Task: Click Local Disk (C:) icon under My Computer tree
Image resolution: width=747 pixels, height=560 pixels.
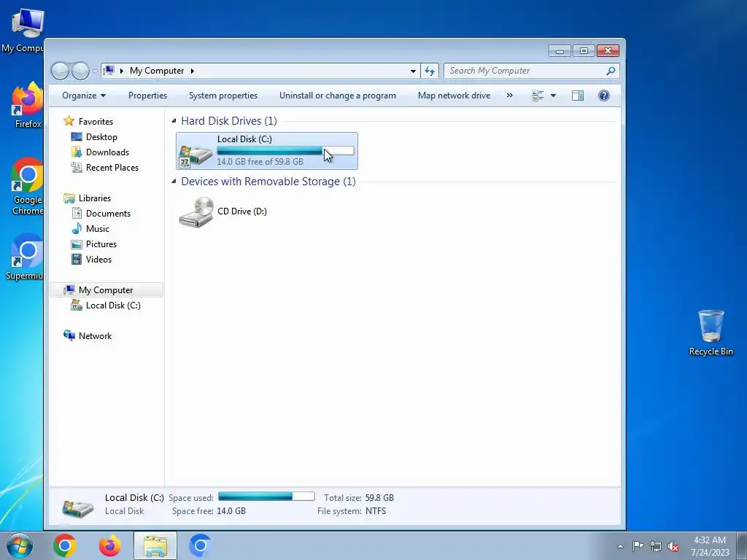Action: [x=76, y=306]
